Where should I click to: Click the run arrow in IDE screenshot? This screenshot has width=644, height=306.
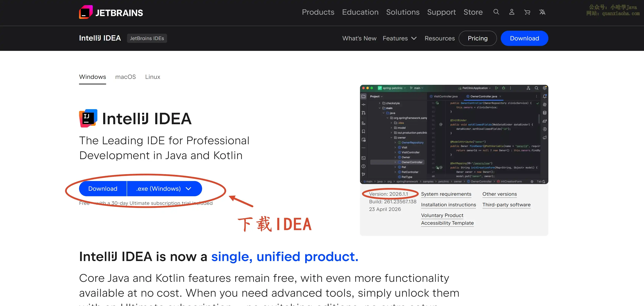[x=497, y=88]
